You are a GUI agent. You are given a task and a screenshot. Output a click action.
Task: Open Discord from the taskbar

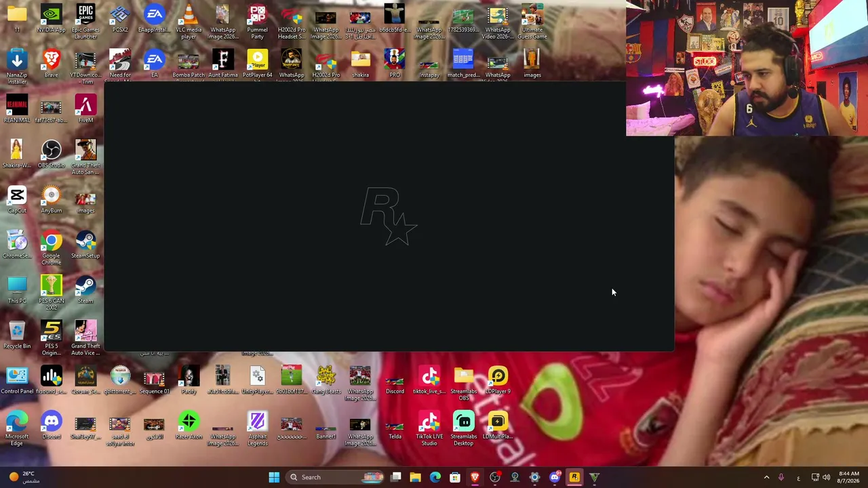point(555,477)
